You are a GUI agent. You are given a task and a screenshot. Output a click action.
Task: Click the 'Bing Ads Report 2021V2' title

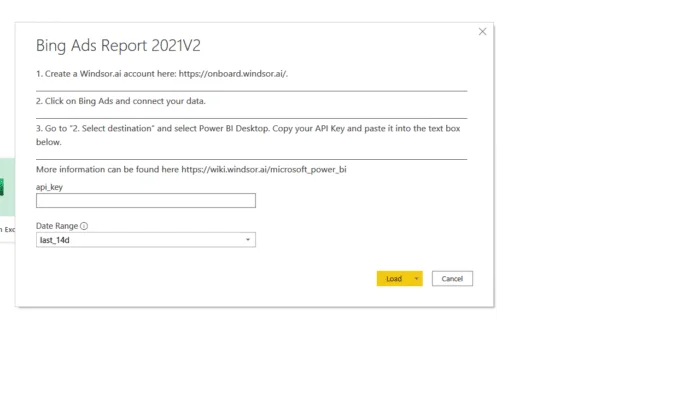[x=118, y=46]
